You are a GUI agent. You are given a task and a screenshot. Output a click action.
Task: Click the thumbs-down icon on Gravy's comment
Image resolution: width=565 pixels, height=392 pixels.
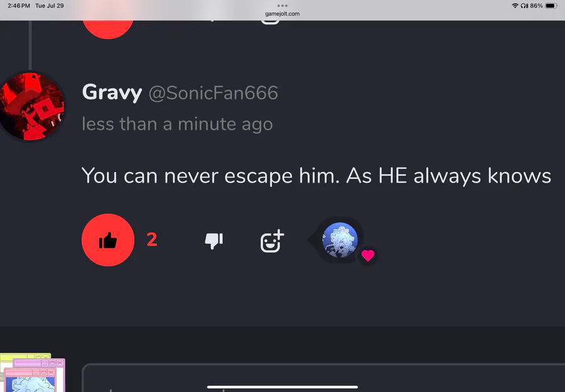tap(213, 241)
